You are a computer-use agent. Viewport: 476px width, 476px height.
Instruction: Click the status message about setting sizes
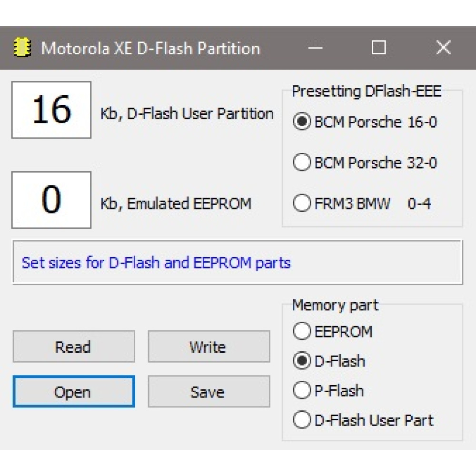tap(156, 263)
